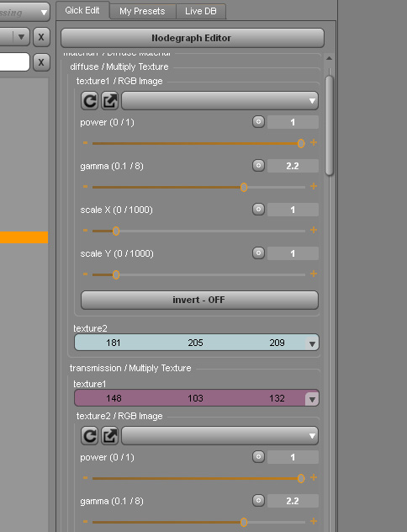Edit the scale Y value field

pyautogui.click(x=293, y=253)
